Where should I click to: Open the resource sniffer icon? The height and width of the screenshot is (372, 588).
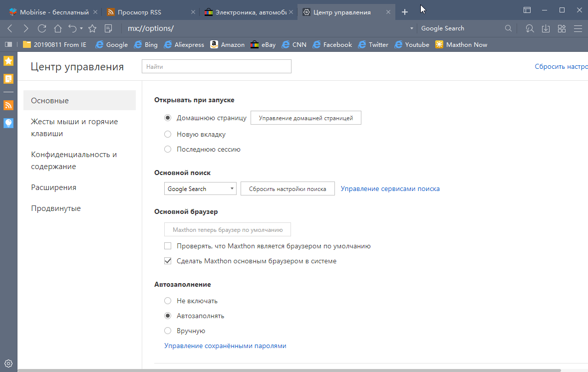[530, 28]
